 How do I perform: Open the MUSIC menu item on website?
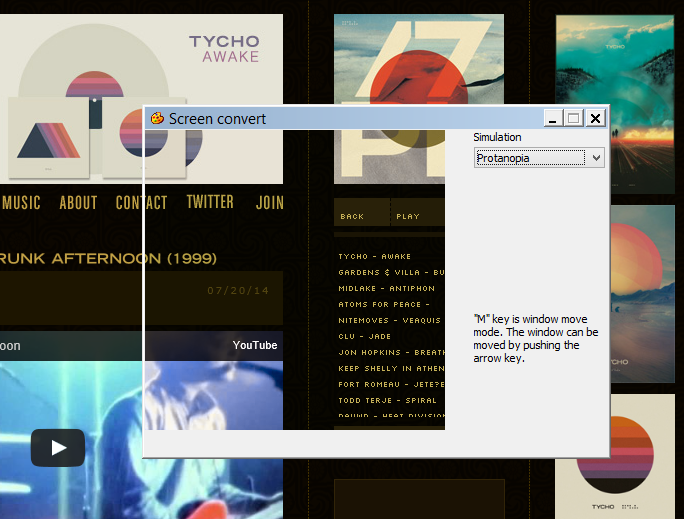click(21, 202)
